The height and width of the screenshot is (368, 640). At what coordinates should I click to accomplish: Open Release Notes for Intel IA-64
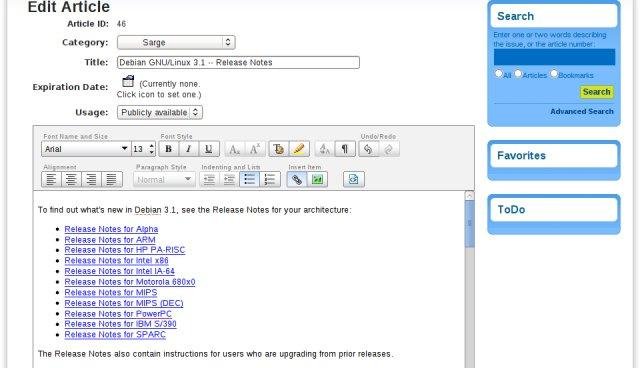119,271
